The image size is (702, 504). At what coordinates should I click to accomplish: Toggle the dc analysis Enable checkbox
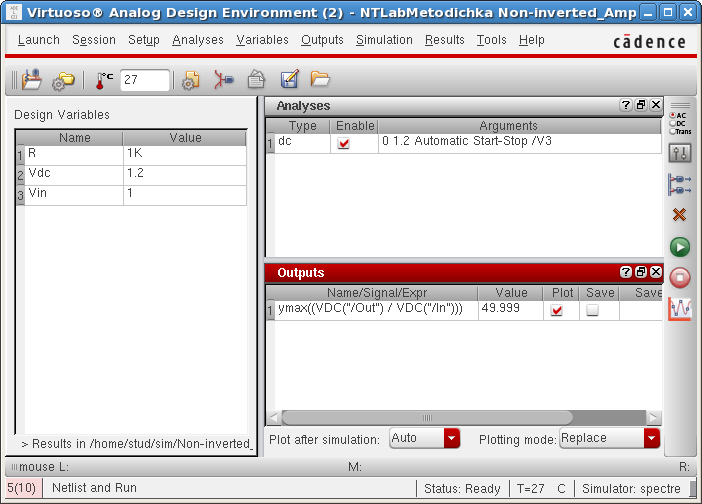[343, 143]
